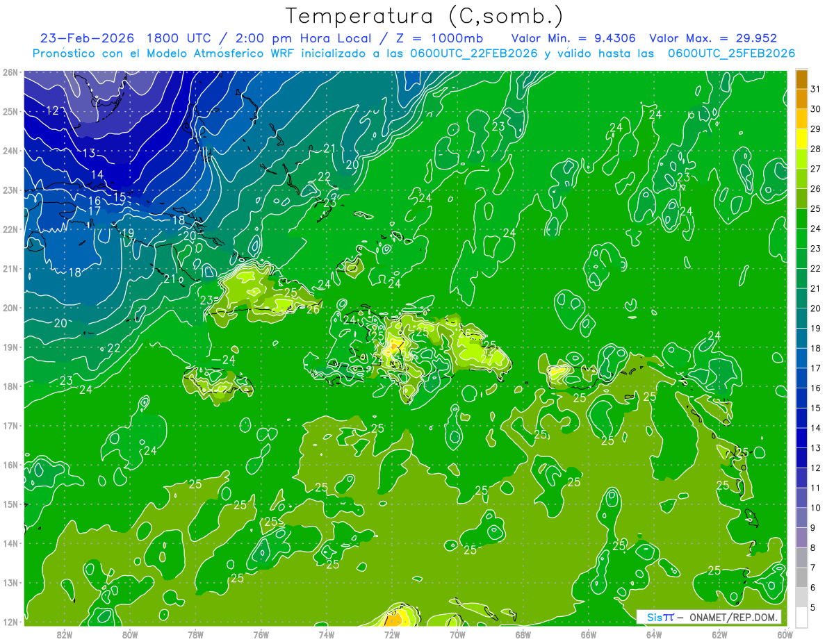Click the "16" contour label on the map
834x644 pixels.
click(x=94, y=201)
